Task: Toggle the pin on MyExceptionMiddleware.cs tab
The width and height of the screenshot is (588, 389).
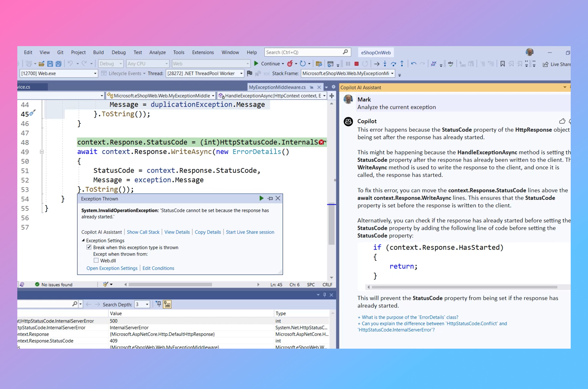Action: (312, 87)
